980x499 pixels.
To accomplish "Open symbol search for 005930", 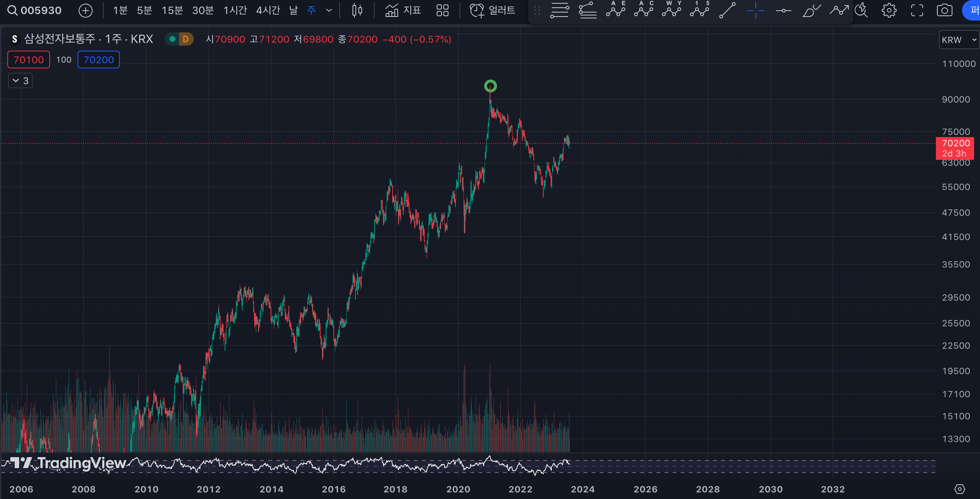I will click(34, 10).
